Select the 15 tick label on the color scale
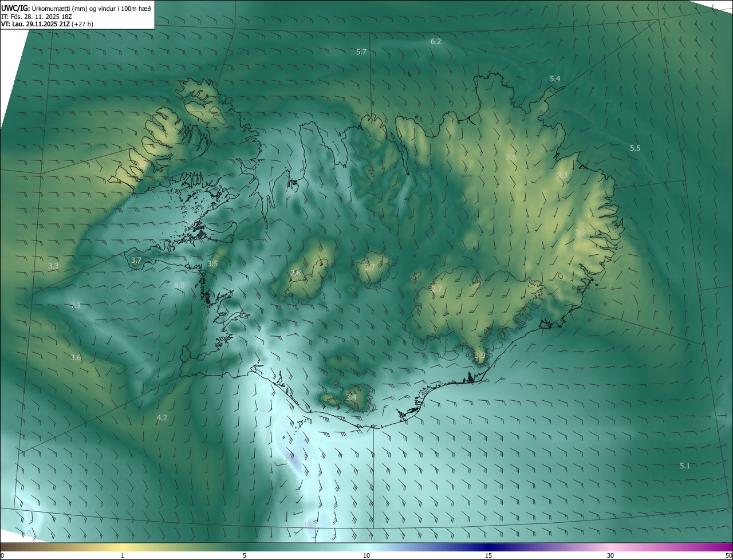 coord(488,555)
